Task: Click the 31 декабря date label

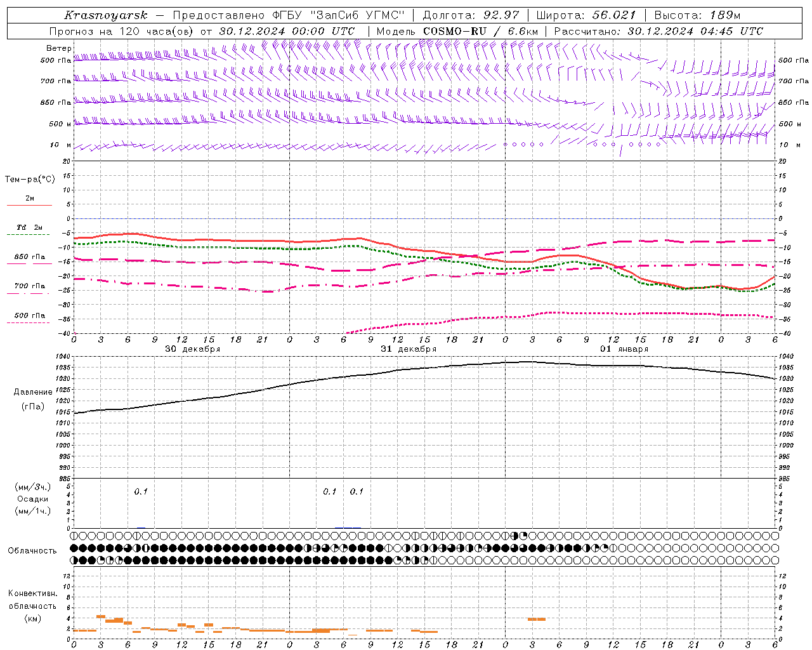Action: tap(409, 349)
